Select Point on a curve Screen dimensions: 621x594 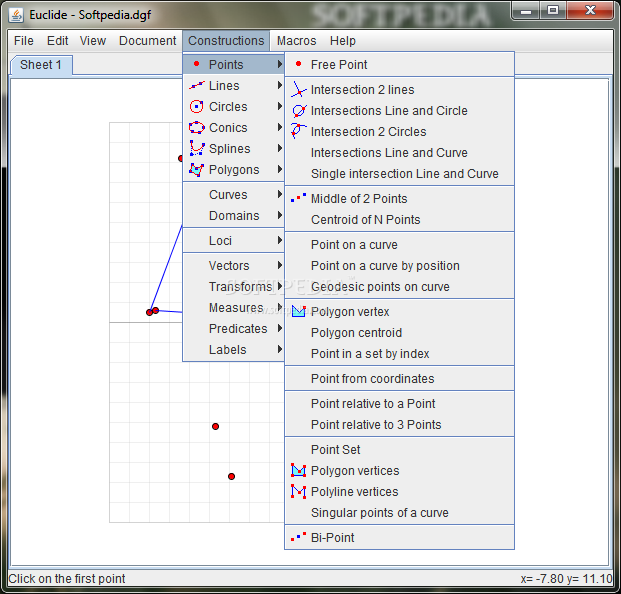click(399, 244)
